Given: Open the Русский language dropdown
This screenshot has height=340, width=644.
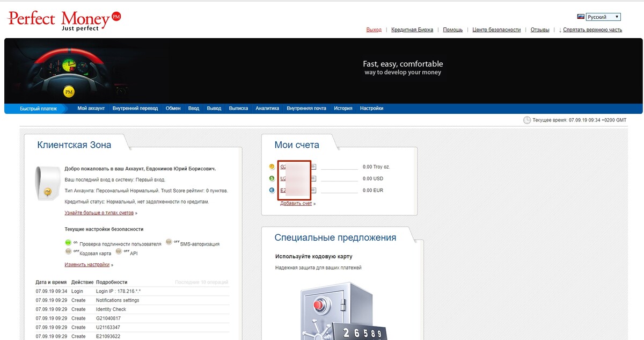Looking at the screenshot, I should pos(603,17).
